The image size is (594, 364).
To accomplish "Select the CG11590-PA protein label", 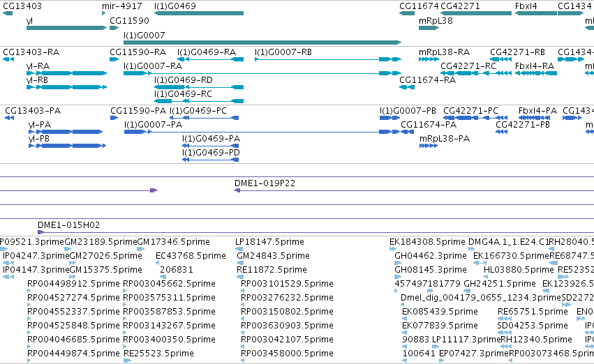I will (x=138, y=111).
